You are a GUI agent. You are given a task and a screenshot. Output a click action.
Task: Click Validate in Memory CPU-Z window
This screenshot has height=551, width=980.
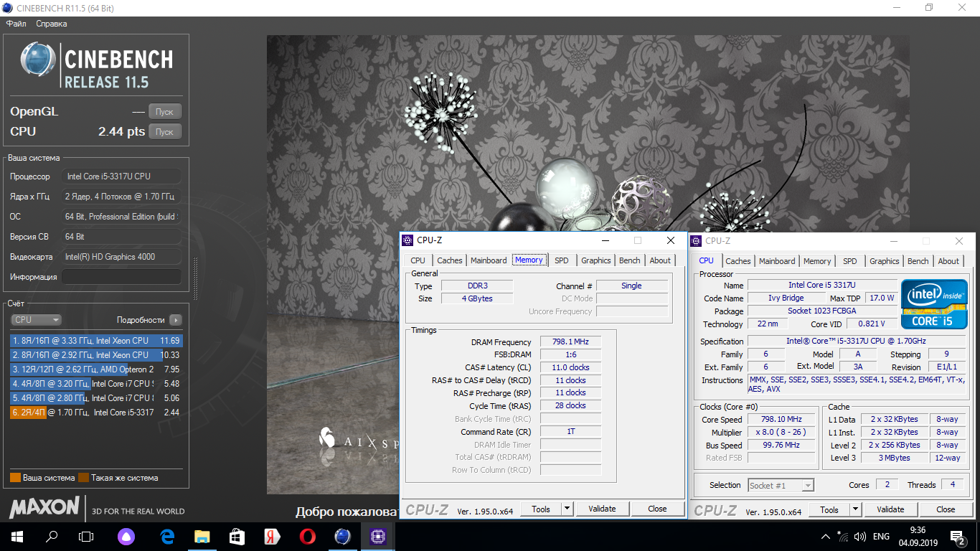coord(603,509)
